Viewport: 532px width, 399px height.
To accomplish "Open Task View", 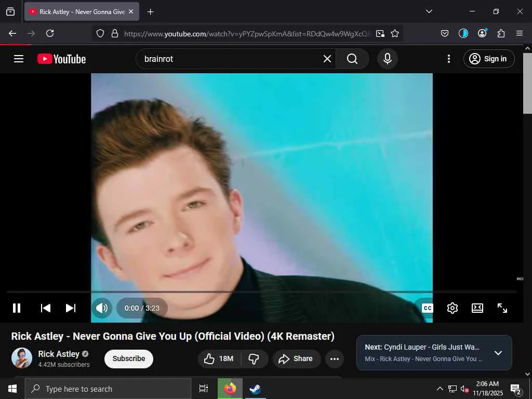I will click(204, 389).
